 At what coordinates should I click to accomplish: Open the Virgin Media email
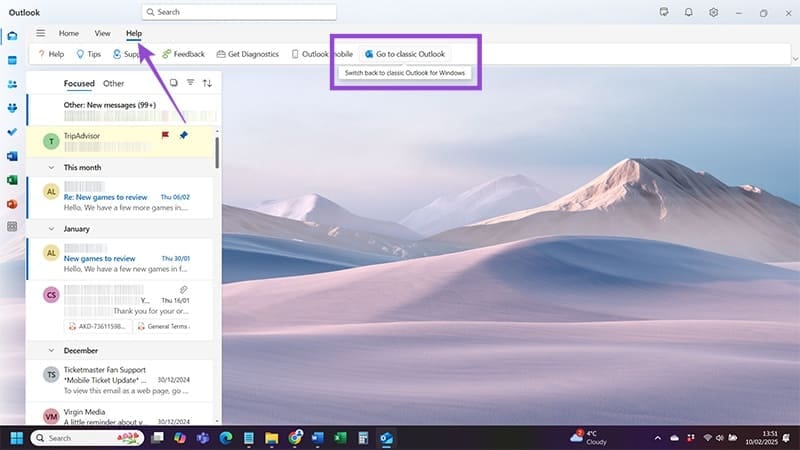pyautogui.click(x=120, y=414)
